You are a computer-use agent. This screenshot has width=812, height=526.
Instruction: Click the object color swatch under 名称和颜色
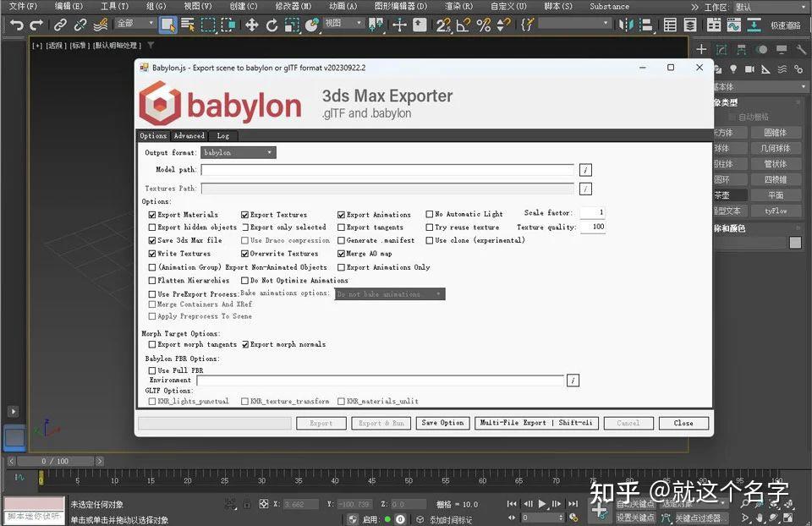[793, 241]
